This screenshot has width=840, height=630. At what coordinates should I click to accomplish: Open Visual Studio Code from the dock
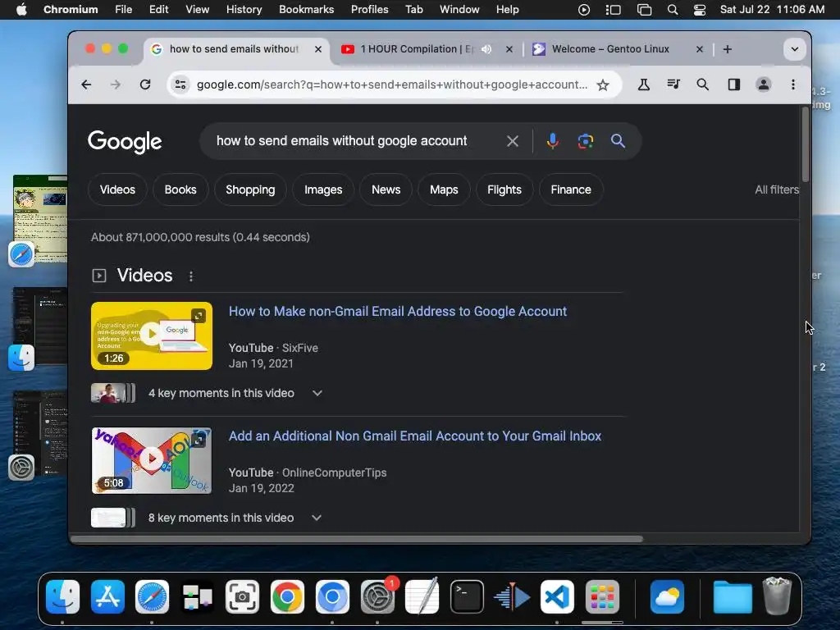coord(557,597)
